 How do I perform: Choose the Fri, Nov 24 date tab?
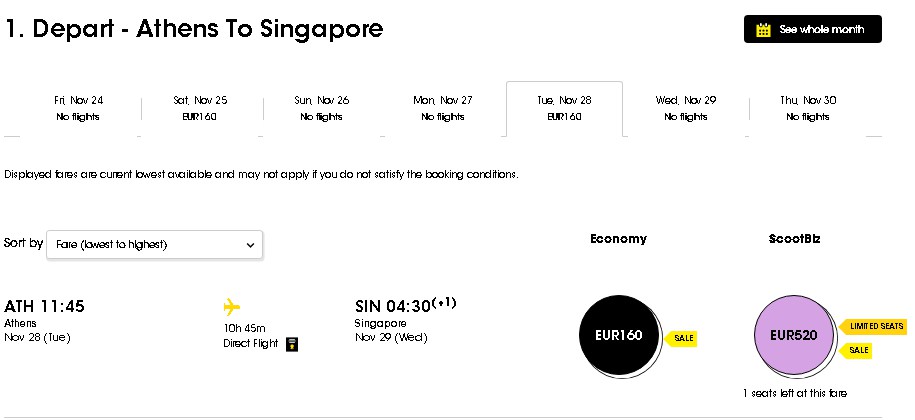(x=78, y=108)
